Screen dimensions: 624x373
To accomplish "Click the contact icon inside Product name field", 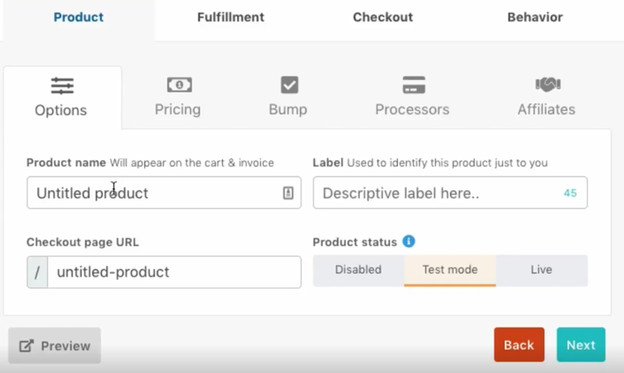I will pos(288,193).
